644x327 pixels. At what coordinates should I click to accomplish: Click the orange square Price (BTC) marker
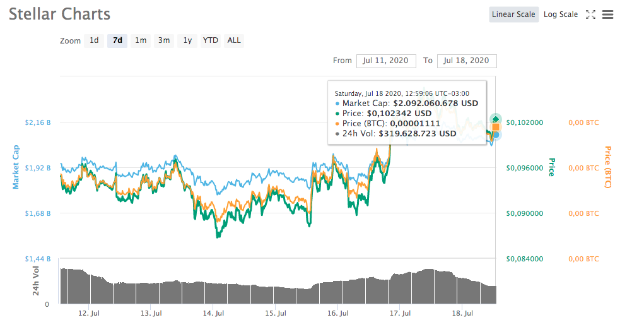tap(496, 127)
